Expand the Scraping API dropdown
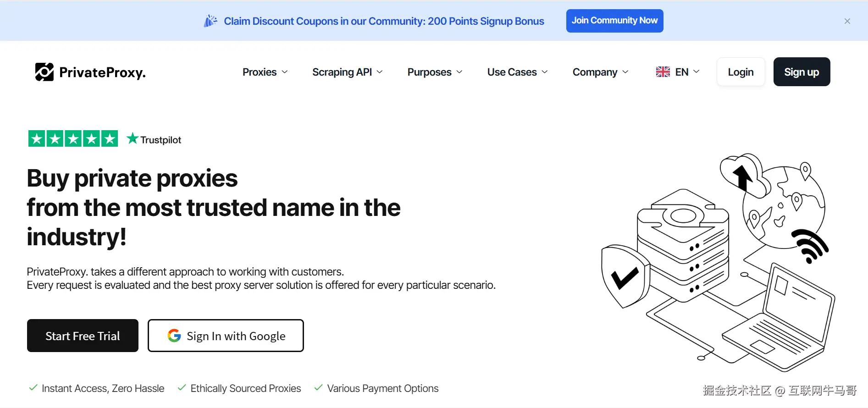This screenshot has height=408, width=868. tap(347, 72)
